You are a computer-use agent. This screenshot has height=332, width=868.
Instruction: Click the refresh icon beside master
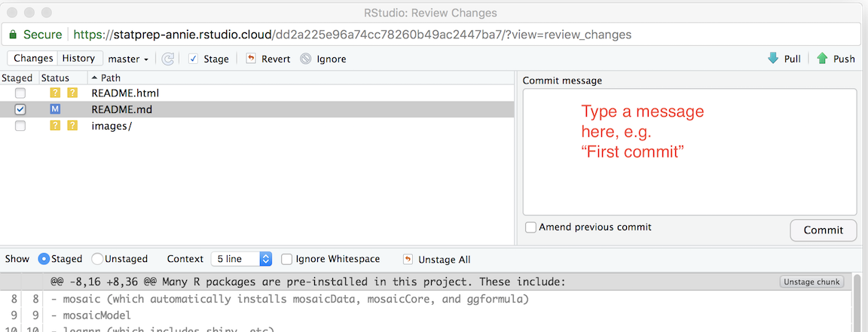tap(168, 59)
